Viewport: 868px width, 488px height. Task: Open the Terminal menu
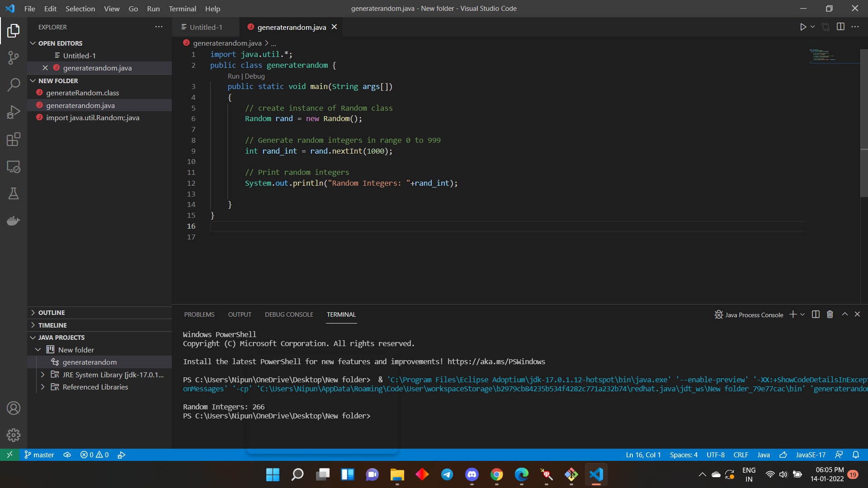(182, 9)
